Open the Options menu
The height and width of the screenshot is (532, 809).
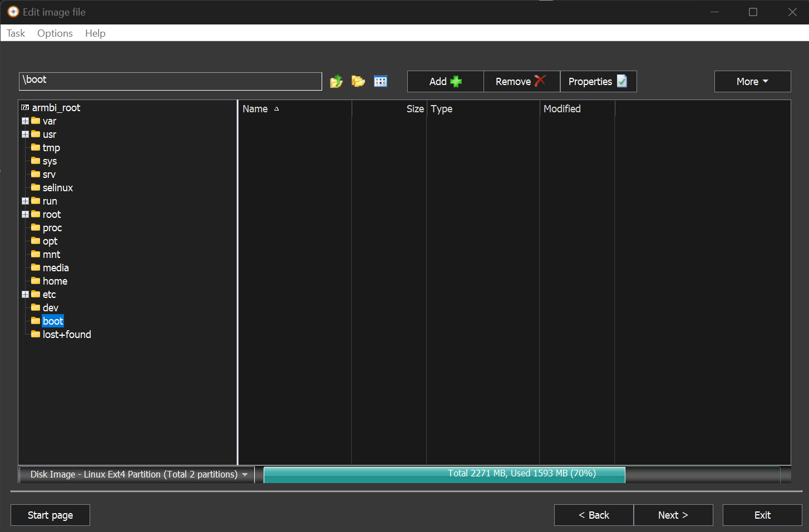click(x=55, y=33)
